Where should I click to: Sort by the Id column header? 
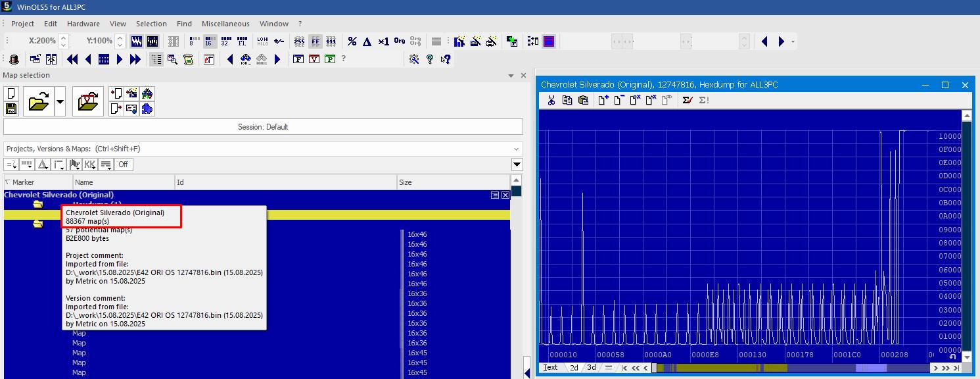tap(286, 182)
